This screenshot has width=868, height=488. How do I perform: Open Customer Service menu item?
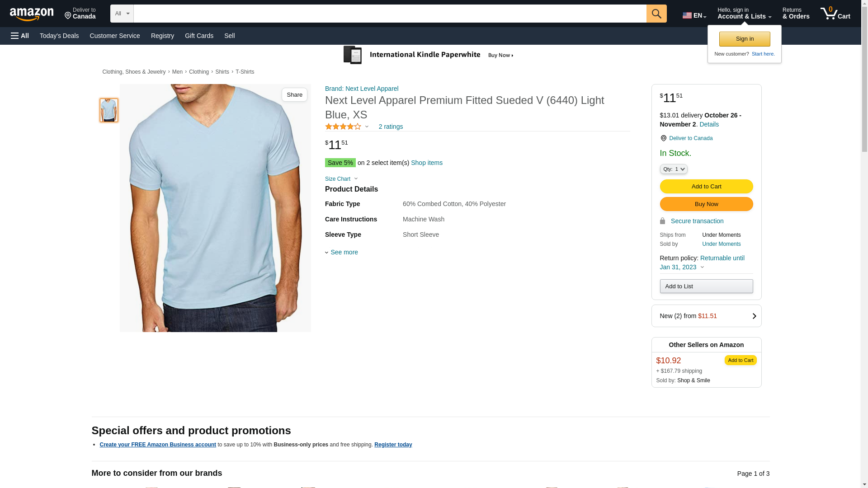pos(115,36)
